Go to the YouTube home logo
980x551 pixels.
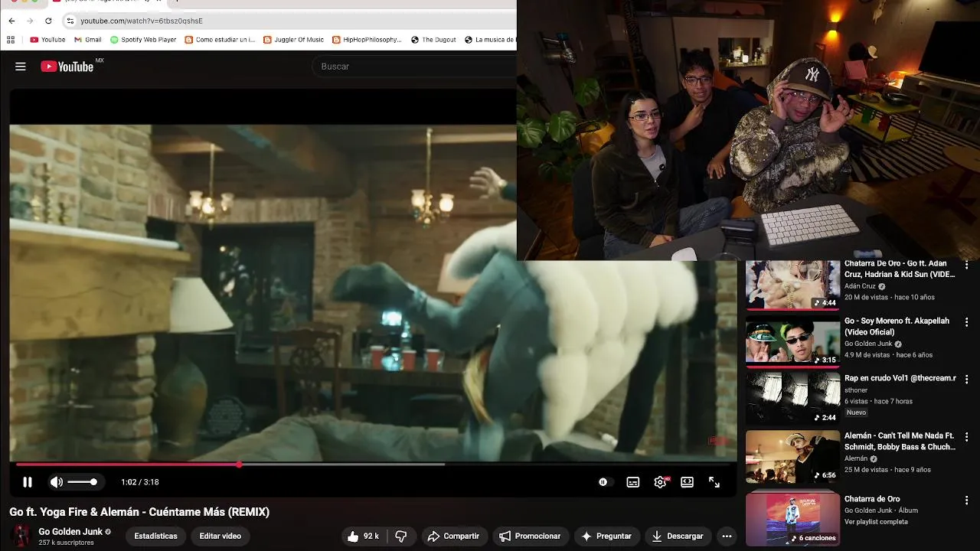click(67, 67)
